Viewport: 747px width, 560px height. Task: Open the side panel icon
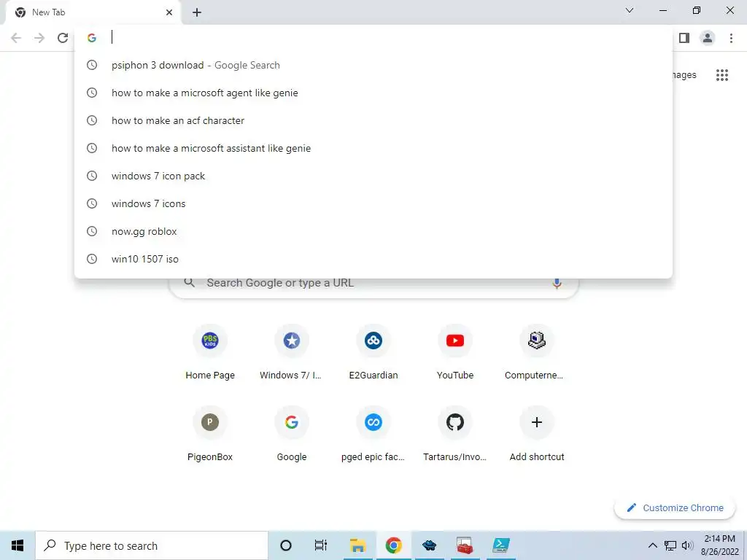coord(684,38)
